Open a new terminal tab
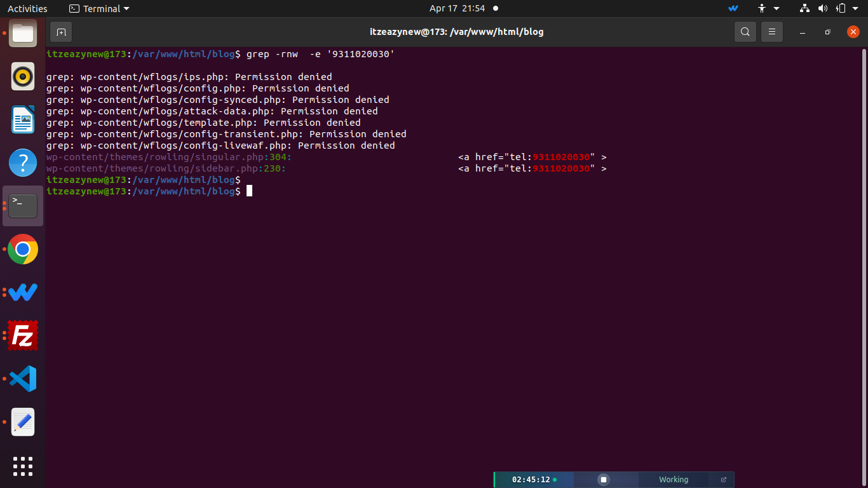 (x=61, y=32)
